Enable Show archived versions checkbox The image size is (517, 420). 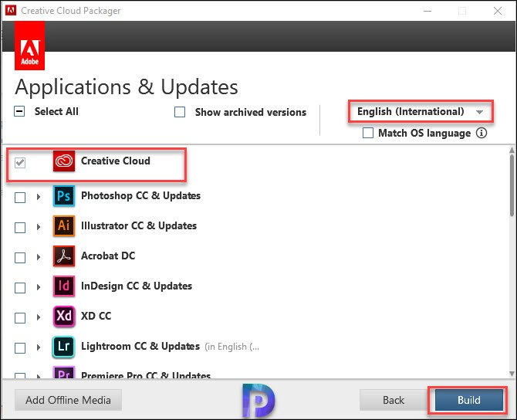180,112
